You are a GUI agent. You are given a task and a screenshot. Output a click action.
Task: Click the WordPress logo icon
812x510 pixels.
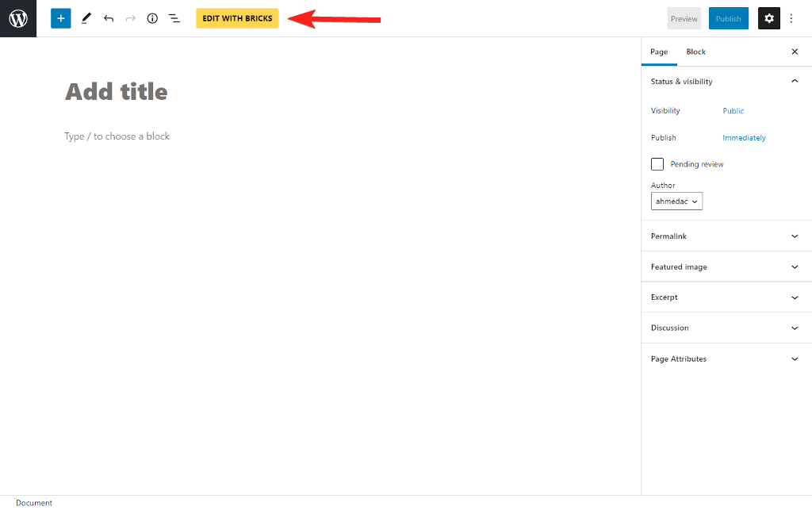click(18, 18)
